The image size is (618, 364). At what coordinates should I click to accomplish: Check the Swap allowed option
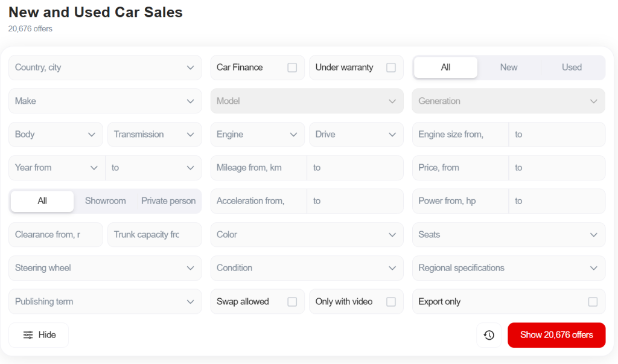292,302
